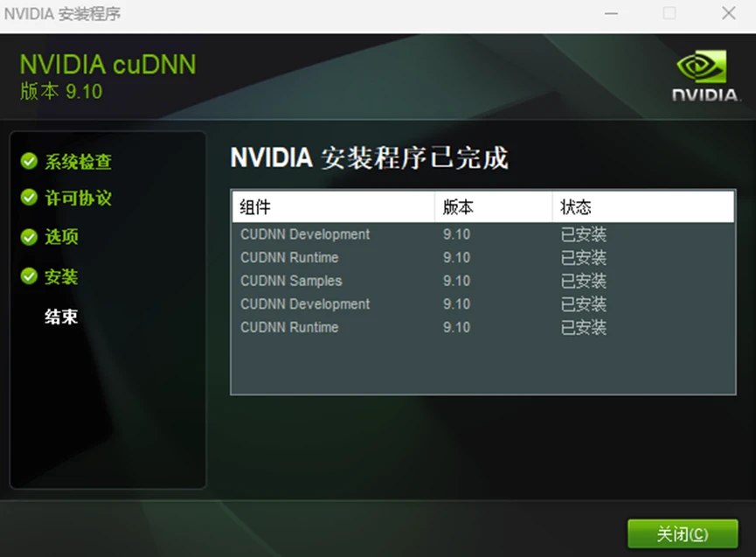The width and height of the screenshot is (756, 557).
Task: Click the 关闭(C) button
Action: (x=683, y=534)
